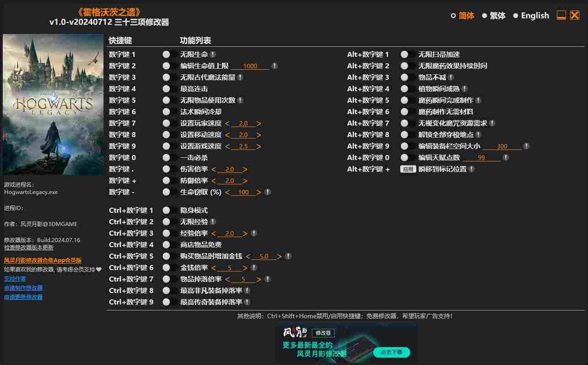Image resolution: width=588 pixels, height=365 pixels.
Task: Switch language to 繁体
Action: coord(494,16)
